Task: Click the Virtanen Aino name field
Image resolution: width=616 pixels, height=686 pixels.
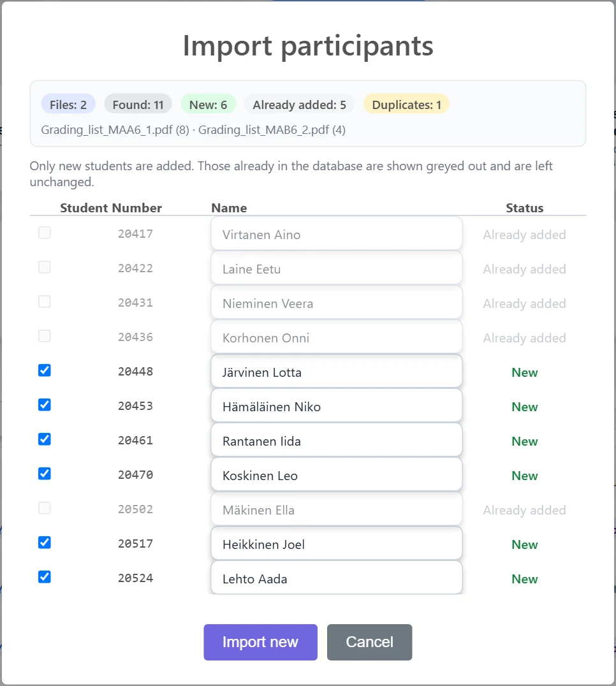Action: [337, 233]
